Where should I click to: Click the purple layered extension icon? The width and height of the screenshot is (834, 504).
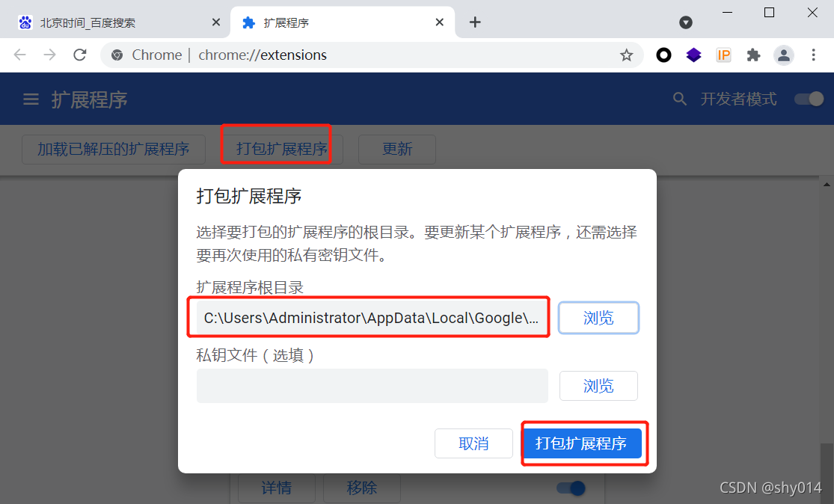click(693, 55)
